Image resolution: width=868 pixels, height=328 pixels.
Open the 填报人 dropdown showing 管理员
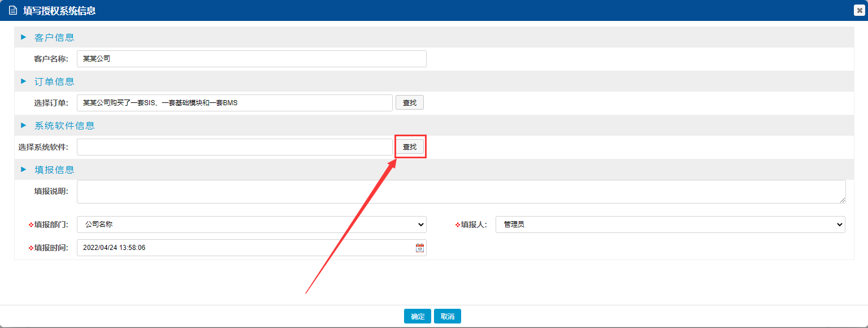tap(670, 225)
